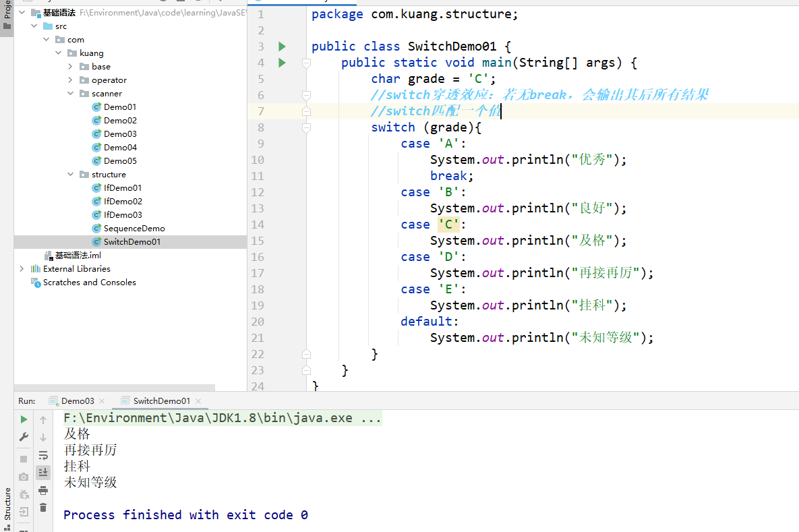The width and height of the screenshot is (799, 532).
Task: Click console output line '未知等级'
Action: pyautogui.click(x=90, y=482)
